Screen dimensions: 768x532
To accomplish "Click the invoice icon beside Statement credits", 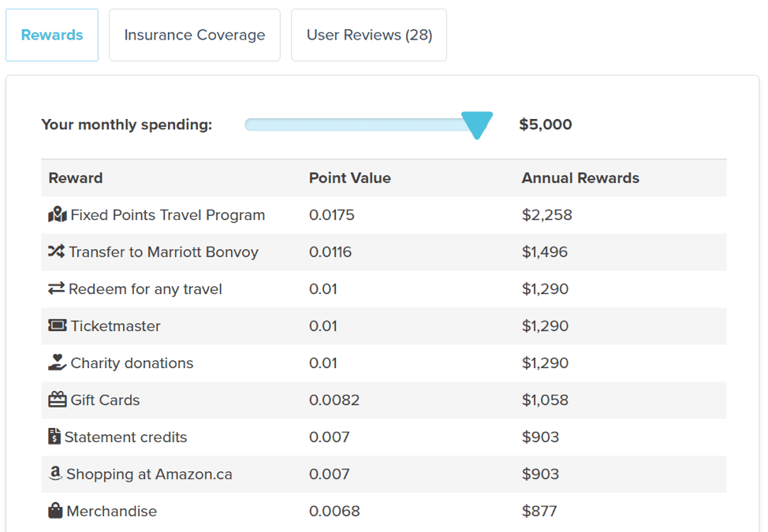I will (x=54, y=436).
